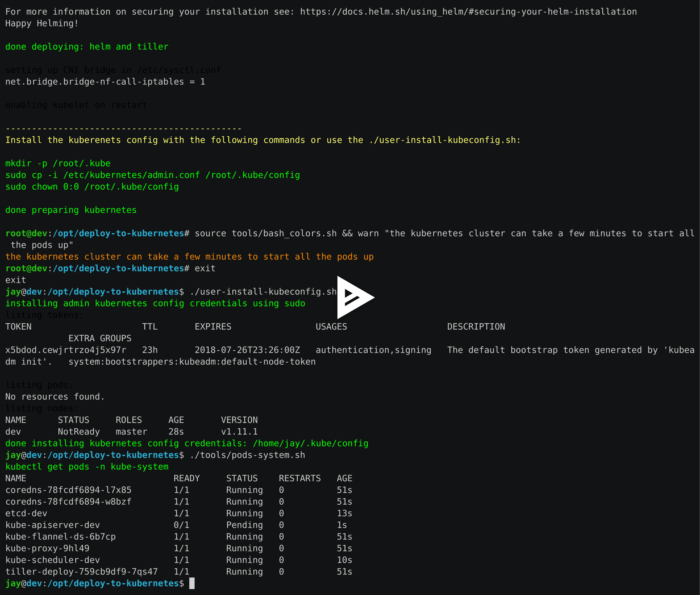Click the 'mkdir -p /root/.kube' command line
This screenshot has height=595, width=700.
pos(58,163)
